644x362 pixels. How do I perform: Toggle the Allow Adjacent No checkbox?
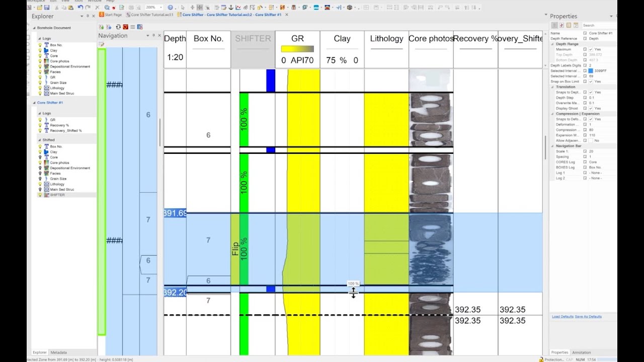(x=591, y=141)
